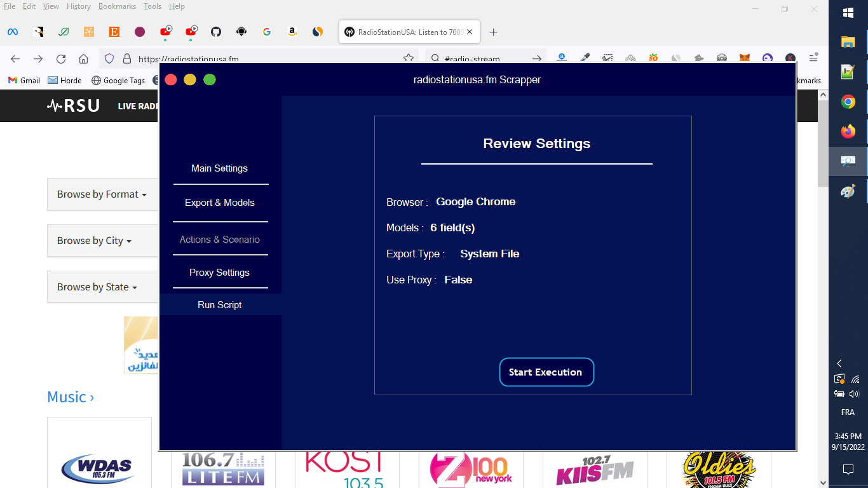The width and height of the screenshot is (868, 488).
Task: Expand the Browse by Format dropdown
Action: pos(102,194)
